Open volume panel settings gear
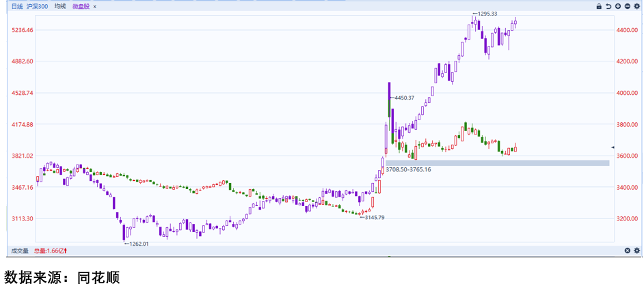The image size is (644, 286). click(636, 251)
